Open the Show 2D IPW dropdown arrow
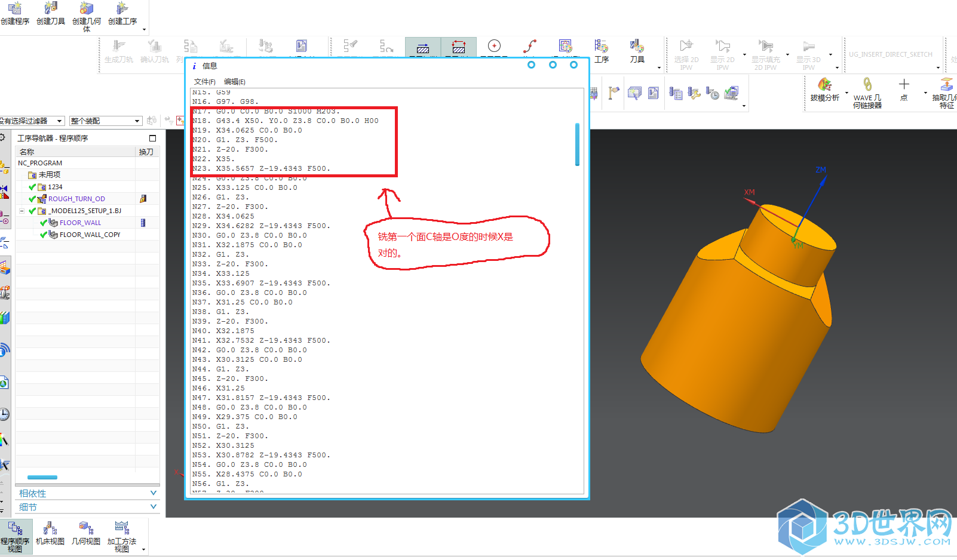The width and height of the screenshot is (957, 560). 744,54
